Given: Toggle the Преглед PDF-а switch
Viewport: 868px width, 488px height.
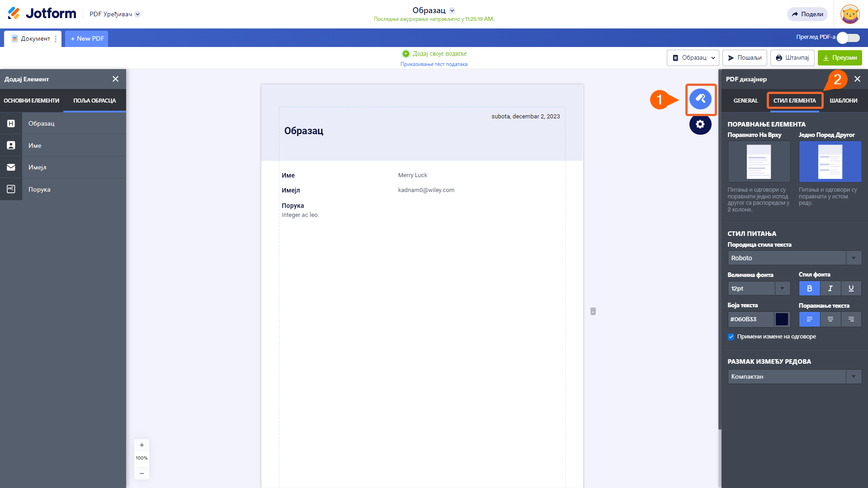Looking at the screenshot, I should 848,38.
